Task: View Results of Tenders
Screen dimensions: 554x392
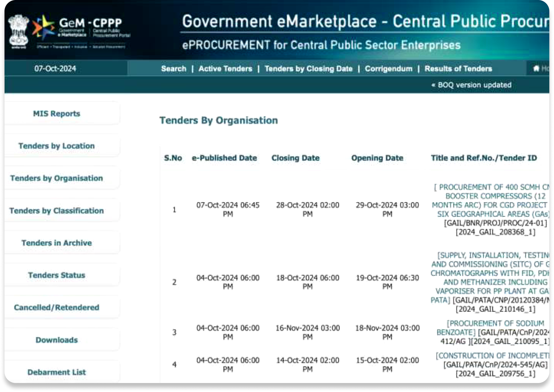Action: coord(458,69)
